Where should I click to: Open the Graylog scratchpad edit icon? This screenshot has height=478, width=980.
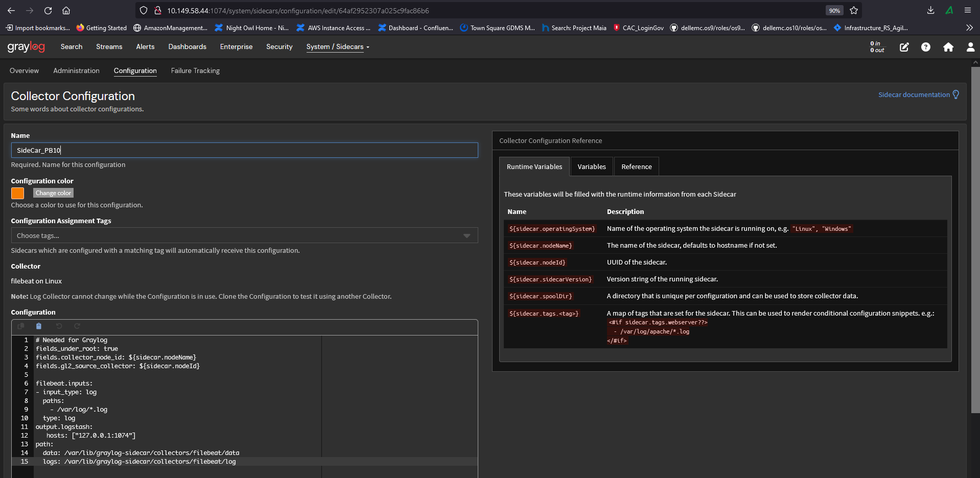pyautogui.click(x=904, y=47)
